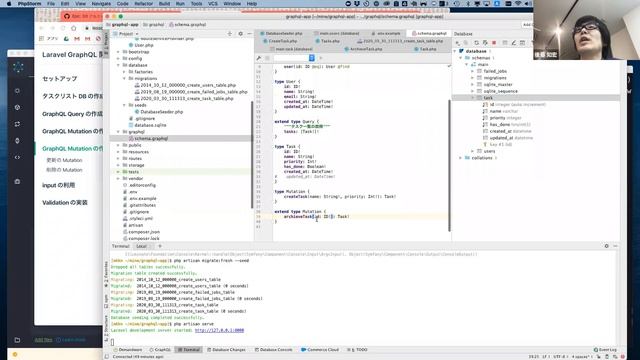This screenshot has height=360, width=640.
Task: Click the input の利用 sidebar link
Action: (x=58, y=185)
